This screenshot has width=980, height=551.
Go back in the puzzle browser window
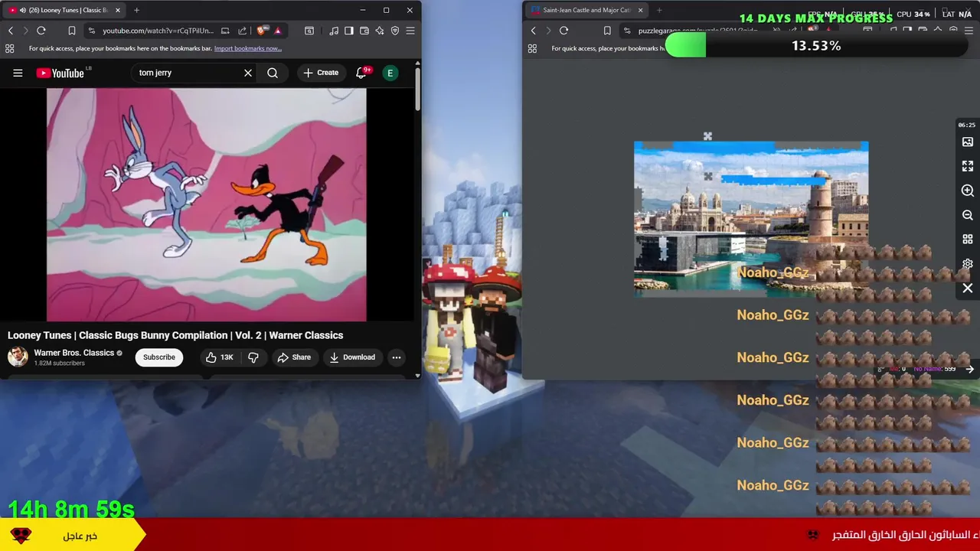coord(534,31)
